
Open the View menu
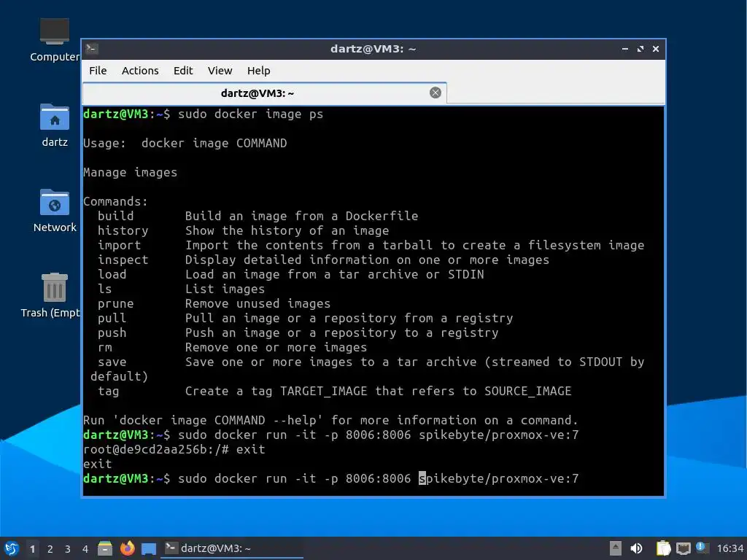tap(220, 71)
